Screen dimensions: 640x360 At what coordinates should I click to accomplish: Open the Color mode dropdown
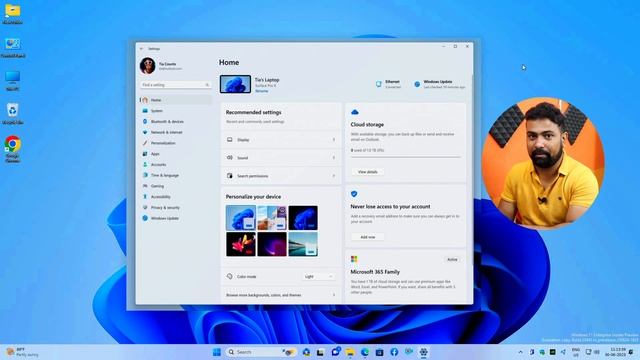click(318, 276)
